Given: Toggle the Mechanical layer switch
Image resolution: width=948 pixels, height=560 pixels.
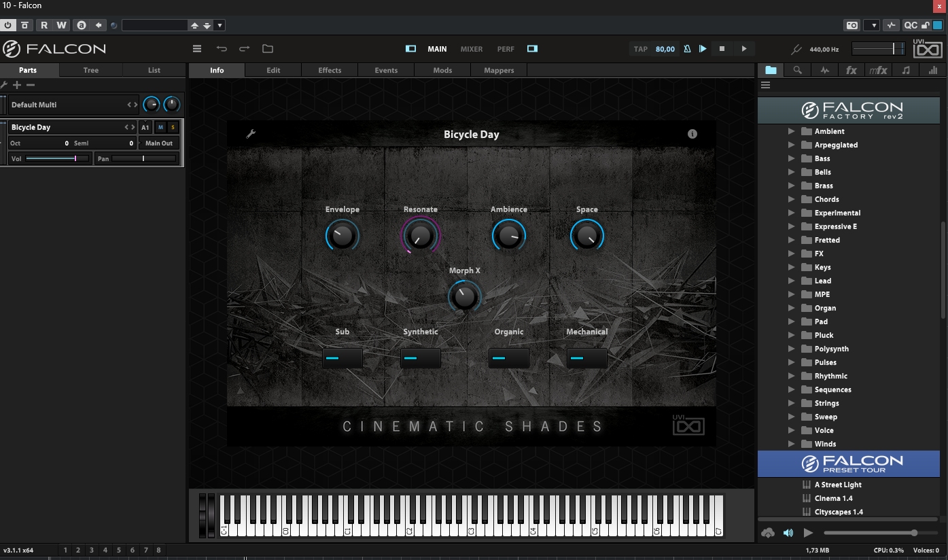Looking at the screenshot, I should point(587,358).
